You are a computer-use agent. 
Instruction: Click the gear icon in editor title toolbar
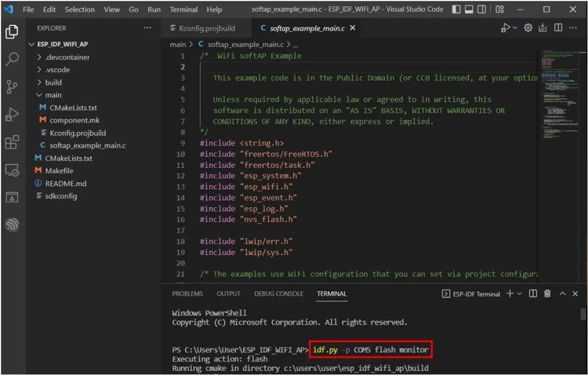(528, 28)
